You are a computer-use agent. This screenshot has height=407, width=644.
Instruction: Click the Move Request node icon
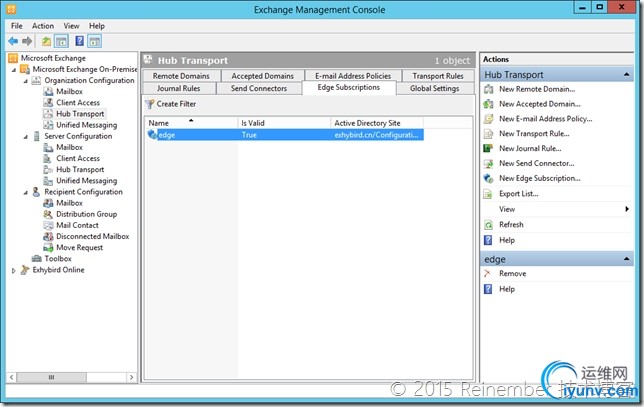click(48, 248)
